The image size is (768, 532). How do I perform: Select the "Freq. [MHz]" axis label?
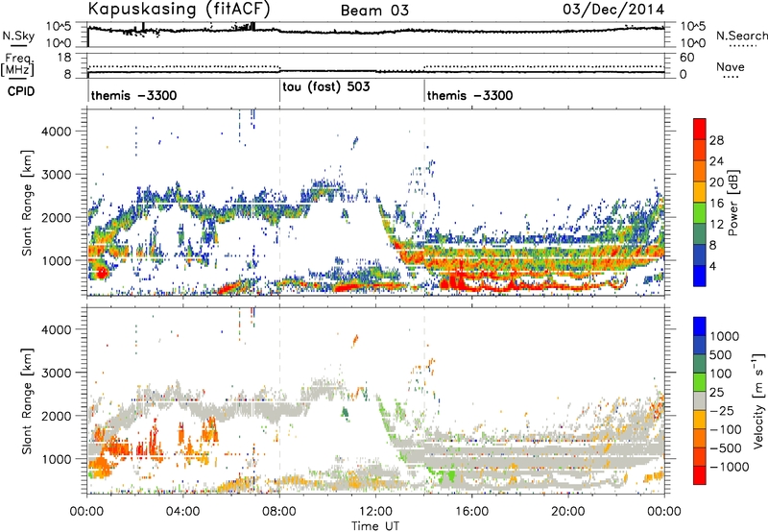tap(17, 64)
